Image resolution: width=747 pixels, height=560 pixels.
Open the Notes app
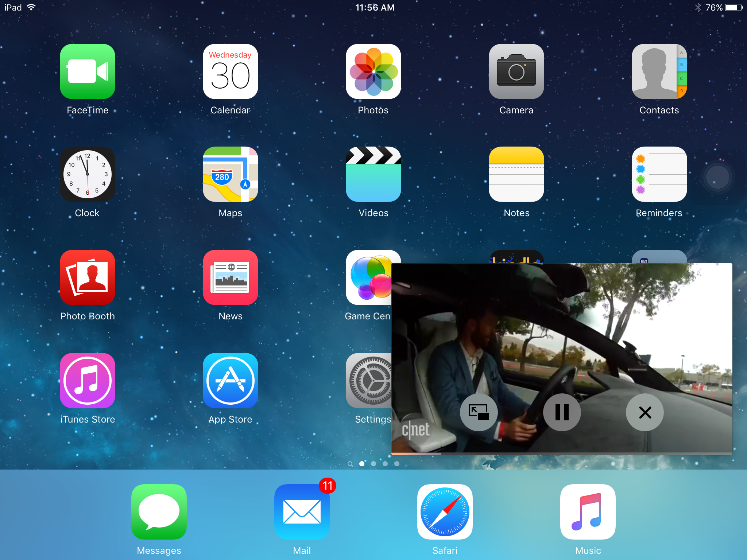coord(516,174)
